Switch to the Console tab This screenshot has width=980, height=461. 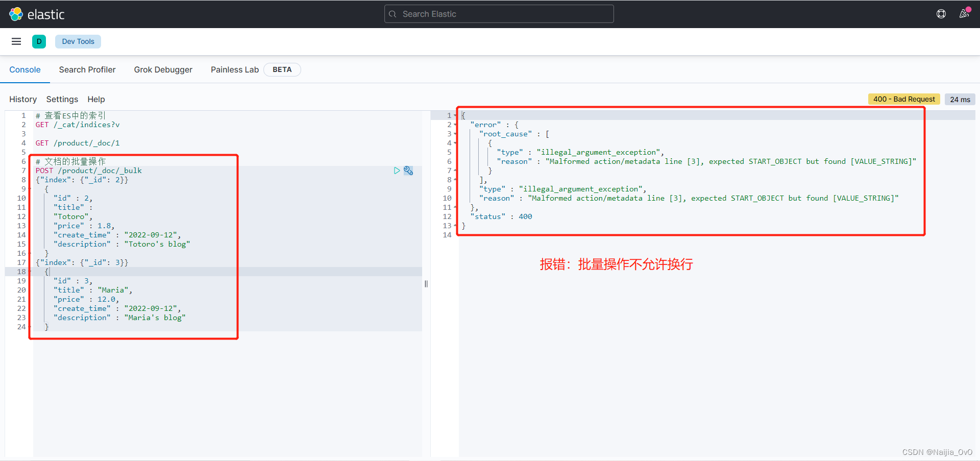(x=25, y=69)
